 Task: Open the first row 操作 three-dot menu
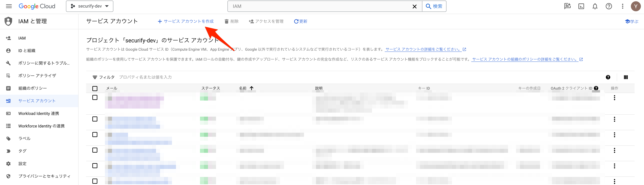(614, 98)
